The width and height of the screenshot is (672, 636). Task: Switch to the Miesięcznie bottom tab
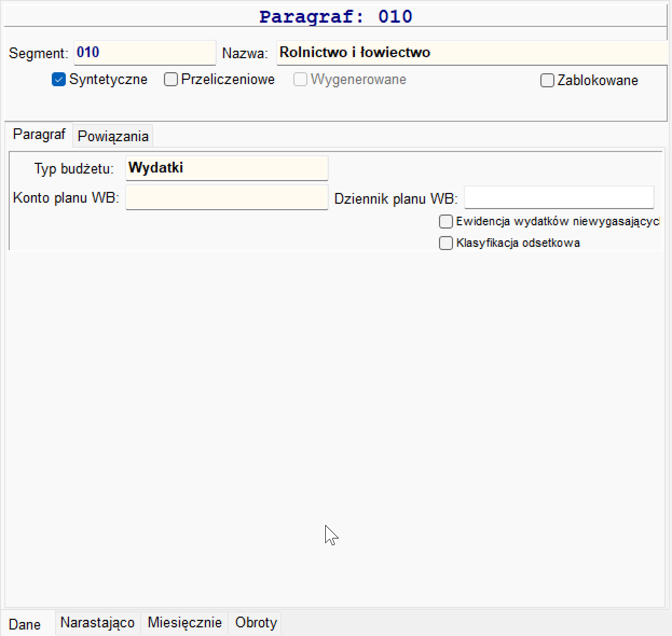[x=185, y=623]
